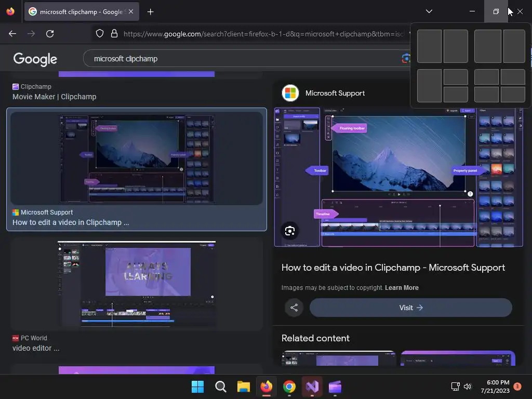Choose the top-left quadrant in four-grid snap layout
This screenshot has width=532, height=399.
coord(486,77)
